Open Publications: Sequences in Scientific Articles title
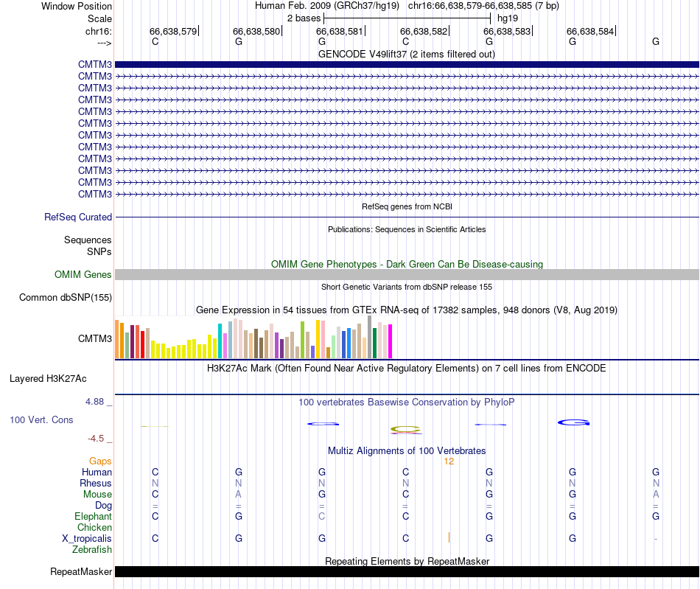The width and height of the screenshot is (700, 589). pos(407,229)
